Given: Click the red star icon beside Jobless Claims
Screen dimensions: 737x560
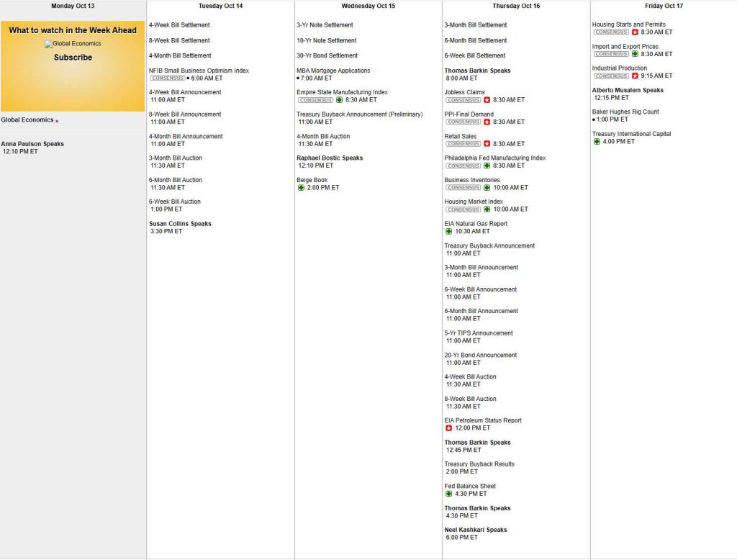Looking at the screenshot, I should click(487, 100).
